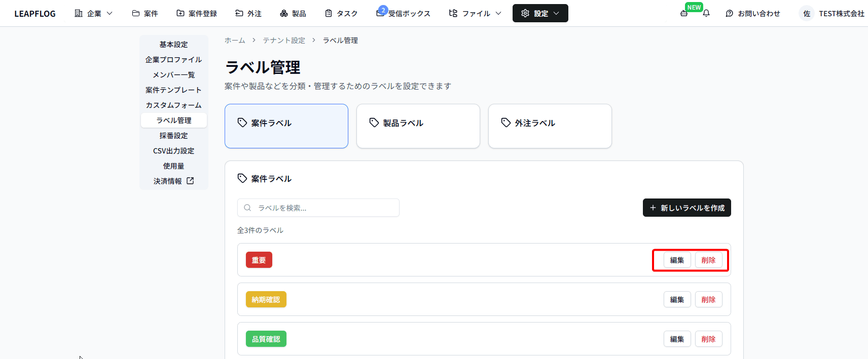Click the ホーム breadcrumb

tap(235, 41)
